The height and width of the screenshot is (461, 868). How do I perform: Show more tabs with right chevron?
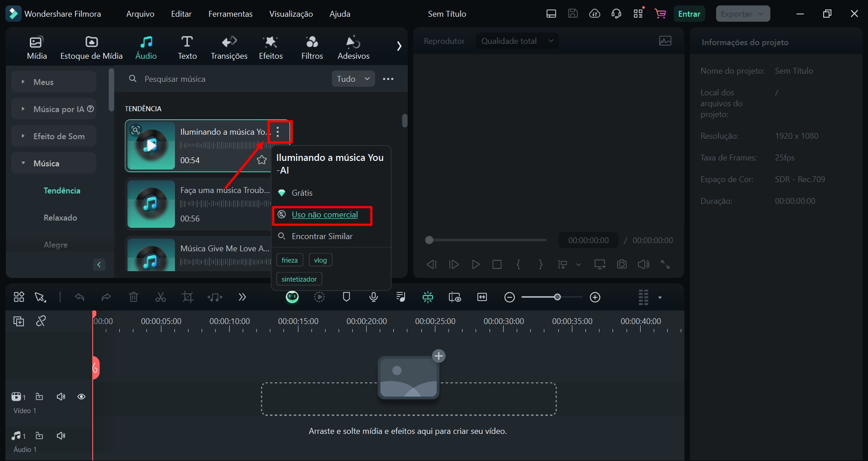point(399,46)
